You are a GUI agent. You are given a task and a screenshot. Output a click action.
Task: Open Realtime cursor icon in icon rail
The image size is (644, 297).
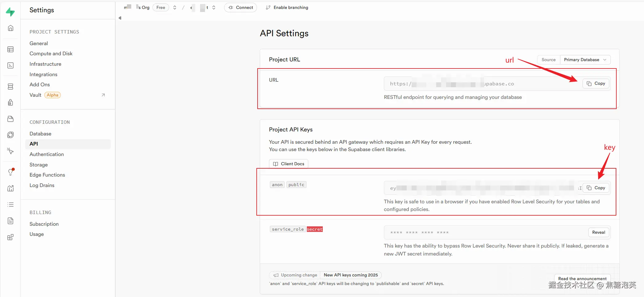(x=10, y=151)
